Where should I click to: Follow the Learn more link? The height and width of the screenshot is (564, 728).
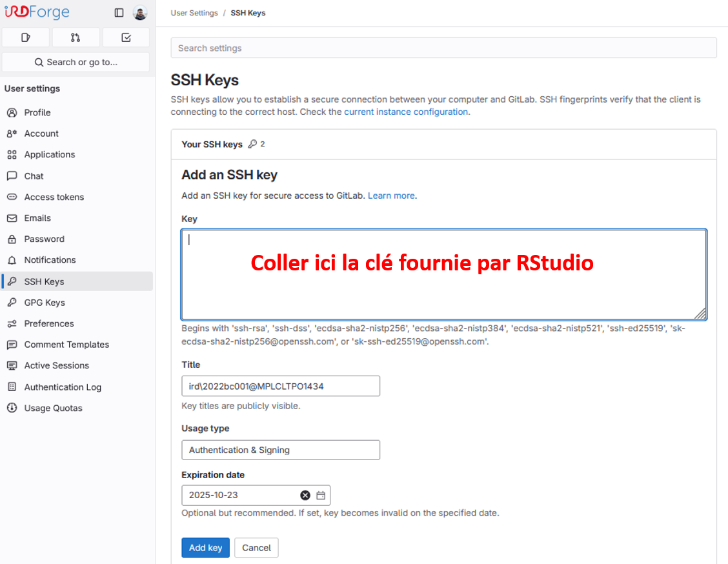(x=391, y=196)
